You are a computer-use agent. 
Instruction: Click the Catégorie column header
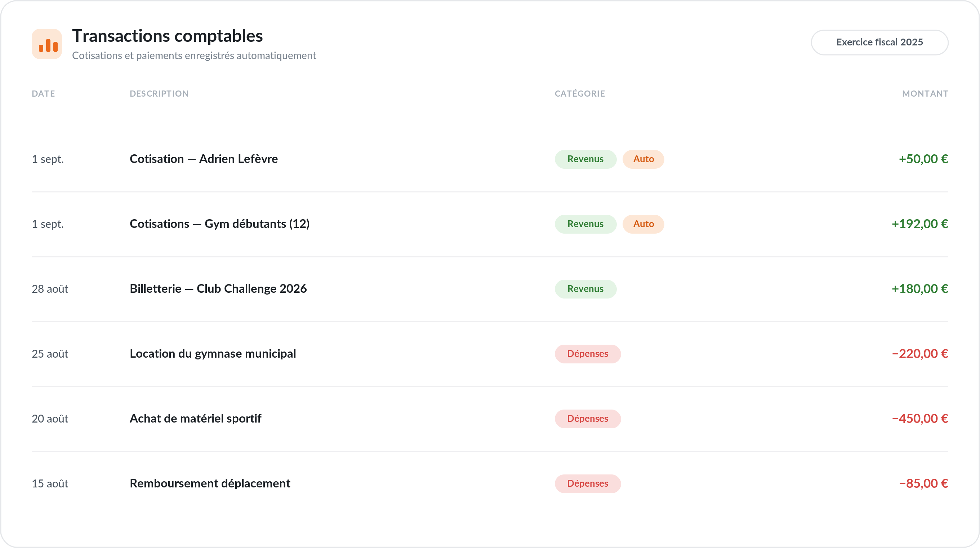click(x=580, y=94)
